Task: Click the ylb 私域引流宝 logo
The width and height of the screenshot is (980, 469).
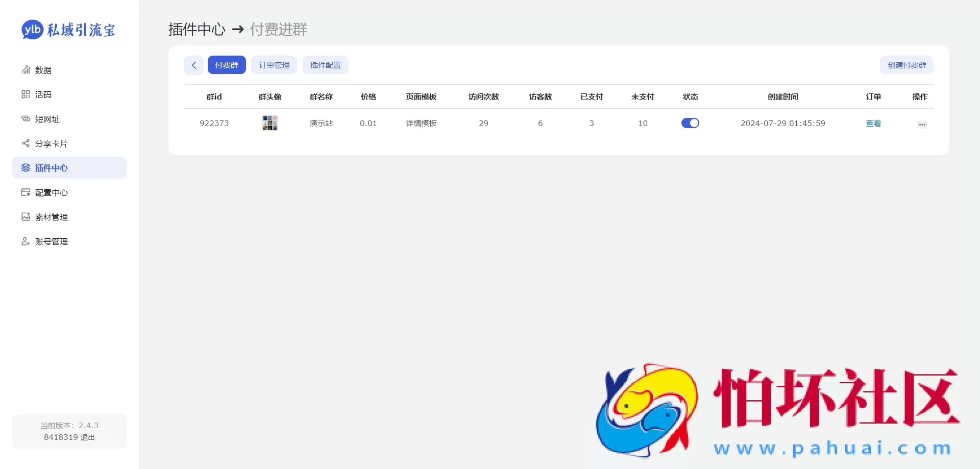Action: [68, 30]
